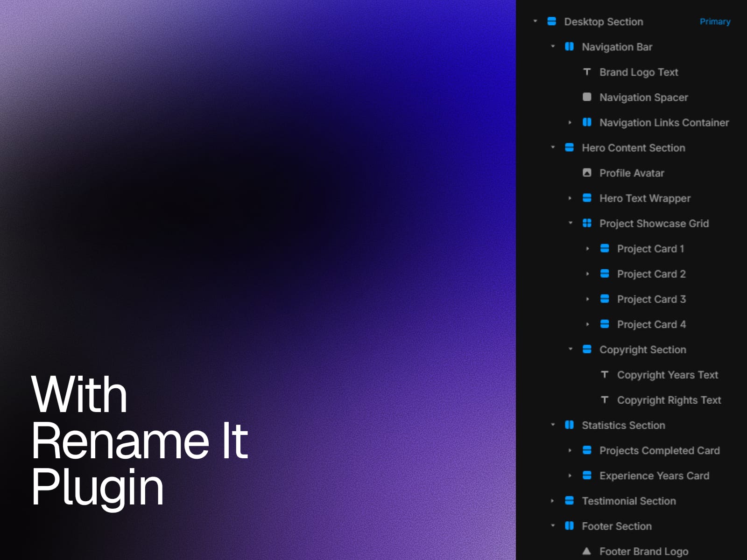Click the Copyright Years Text type icon

click(605, 374)
